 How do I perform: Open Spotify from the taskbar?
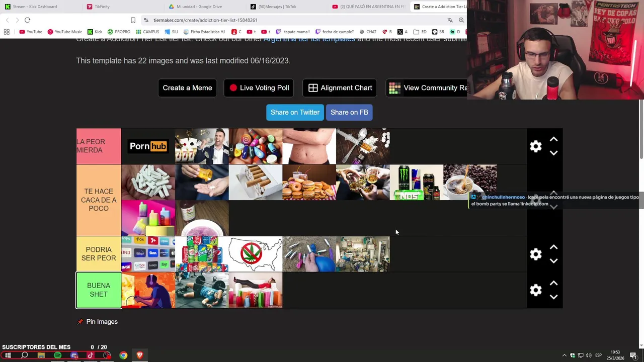57,355
